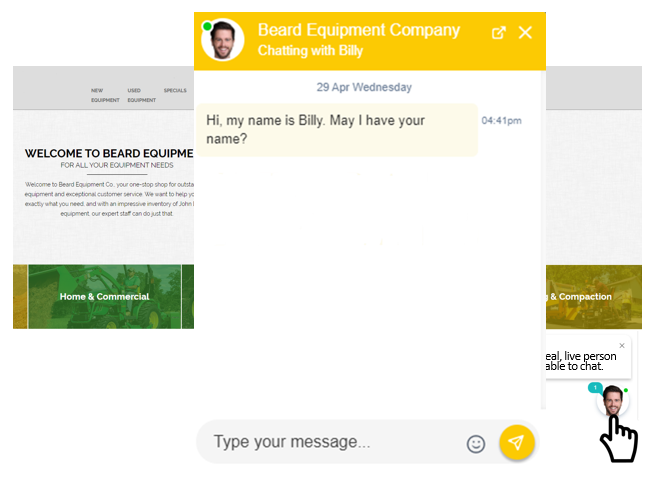Open the Specials menu on the website
The width and height of the screenshot is (656, 482).
coord(175,90)
